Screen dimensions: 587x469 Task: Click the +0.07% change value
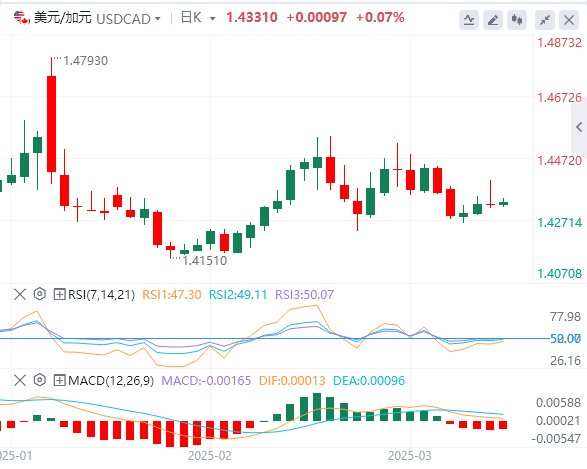click(x=380, y=17)
